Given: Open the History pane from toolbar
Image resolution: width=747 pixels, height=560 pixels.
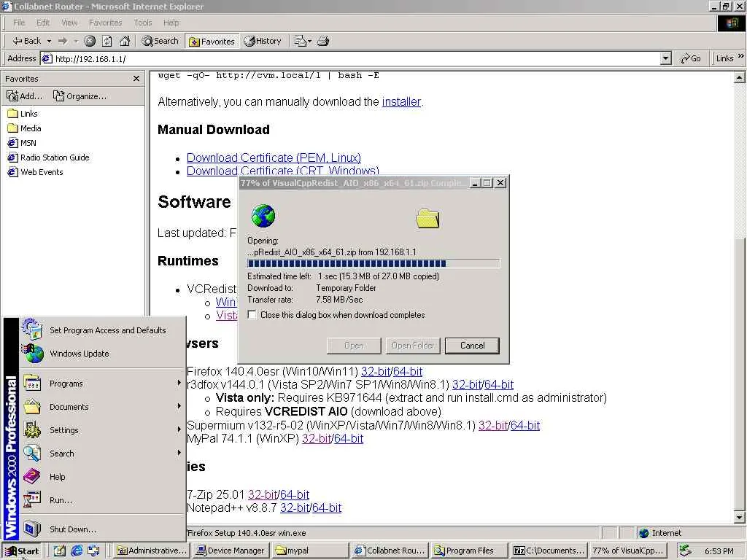Looking at the screenshot, I should pyautogui.click(x=263, y=41).
